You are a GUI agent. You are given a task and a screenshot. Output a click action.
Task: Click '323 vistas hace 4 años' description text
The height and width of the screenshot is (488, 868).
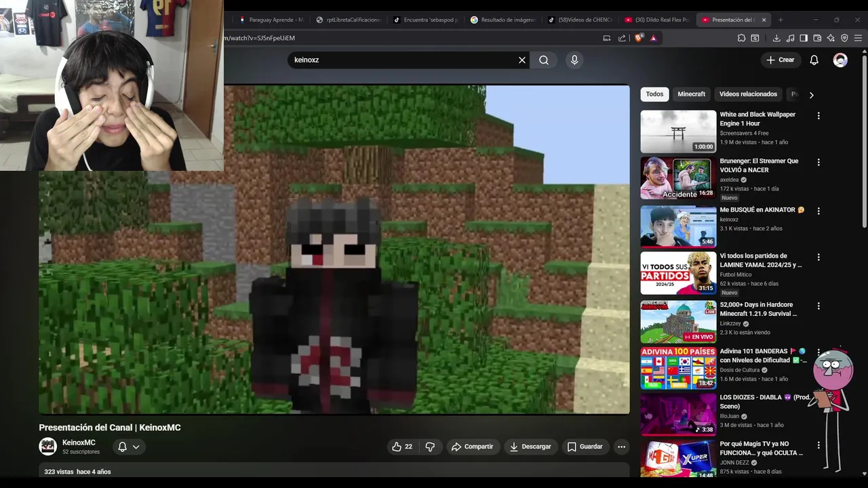pyautogui.click(x=77, y=472)
